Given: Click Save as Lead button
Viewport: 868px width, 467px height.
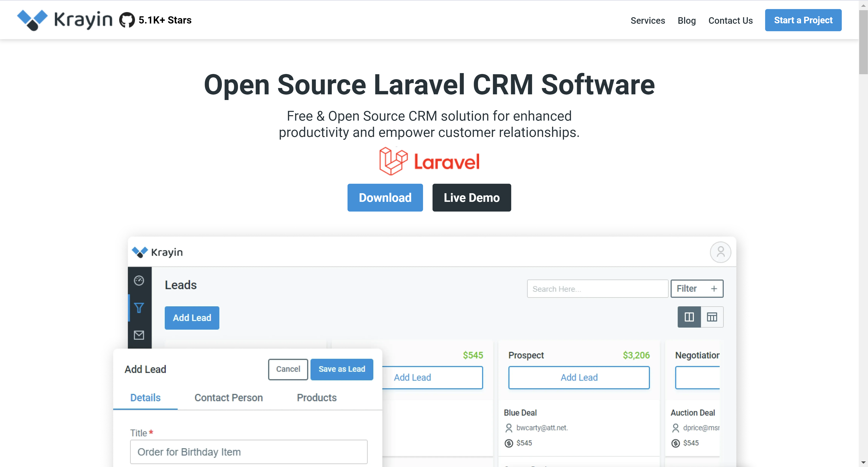Looking at the screenshot, I should pyautogui.click(x=341, y=369).
